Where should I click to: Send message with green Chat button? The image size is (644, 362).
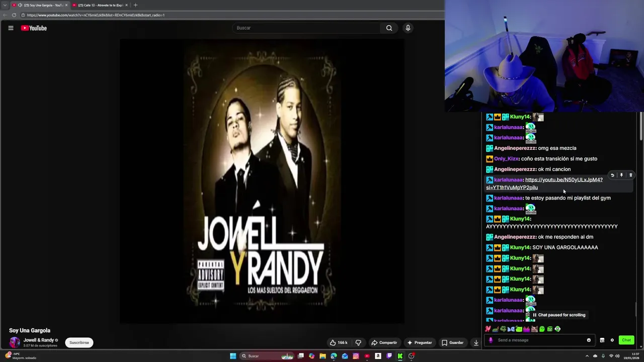(x=626, y=340)
